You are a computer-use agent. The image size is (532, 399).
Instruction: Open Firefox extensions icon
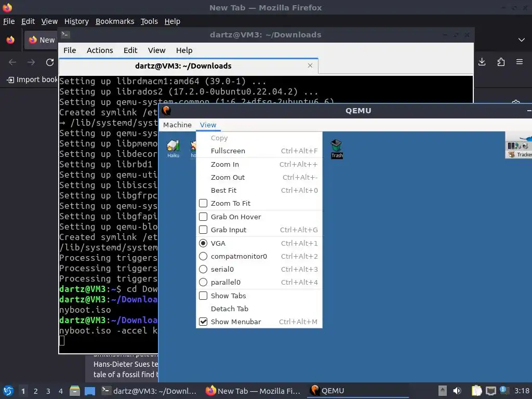click(x=501, y=62)
